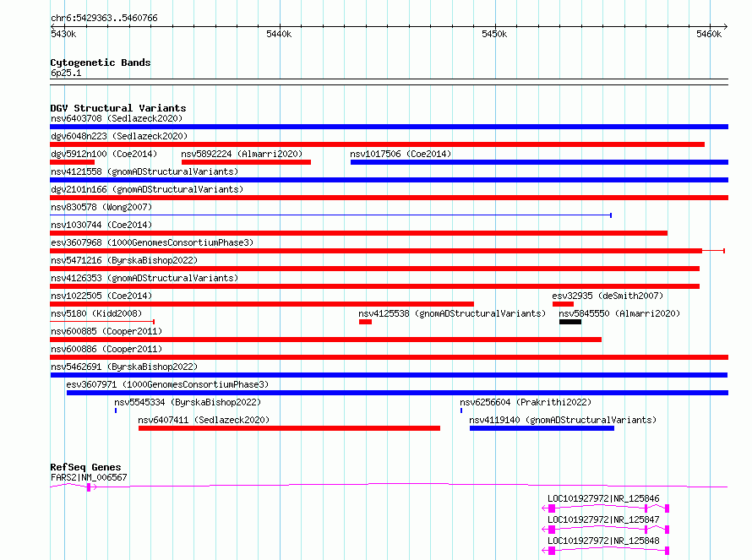Open LOC101927972|NR_125846 transcript label
Image resolution: width=752 pixels, height=560 pixels.
(603, 498)
